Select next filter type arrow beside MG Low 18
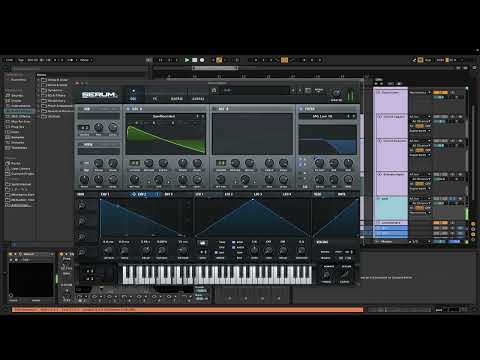 click(x=354, y=116)
